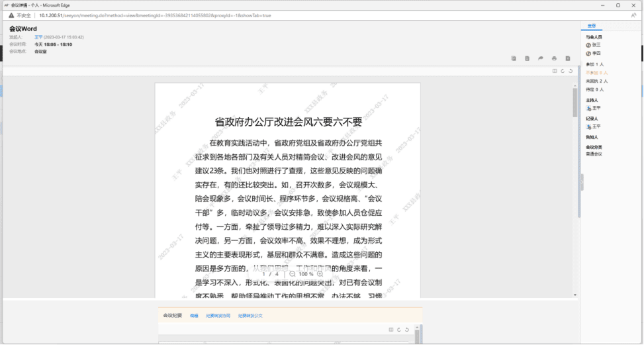This screenshot has height=345, width=644.
Task: Click the 参加 1 人 count
Action: [x=595, y=64]
